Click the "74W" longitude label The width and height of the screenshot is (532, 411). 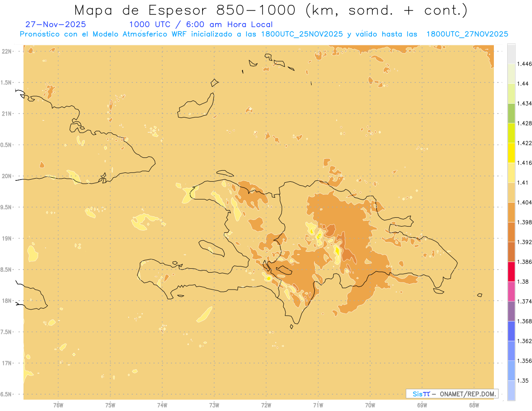[x=162, y=405]
